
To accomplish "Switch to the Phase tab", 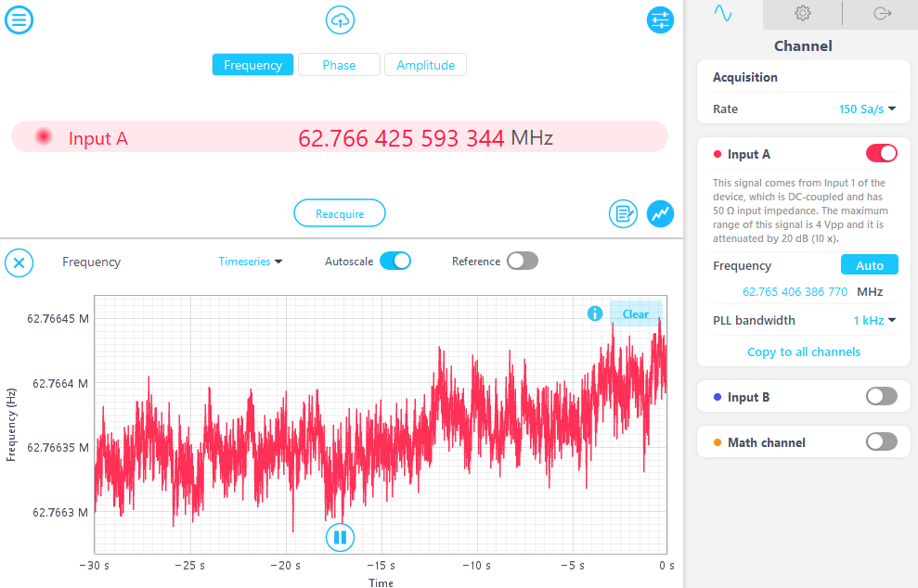I will [x=339, y=65].
